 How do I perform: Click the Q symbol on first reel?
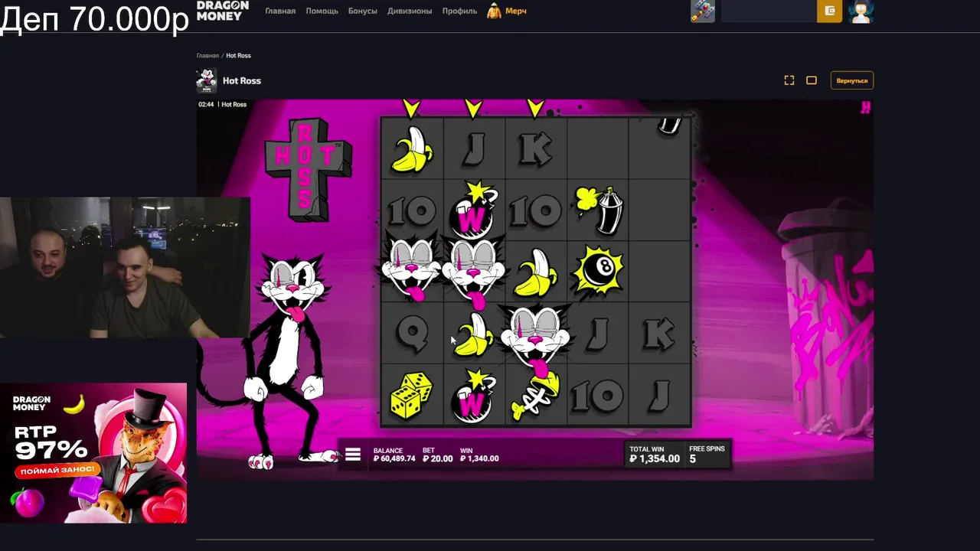(412, 334)
